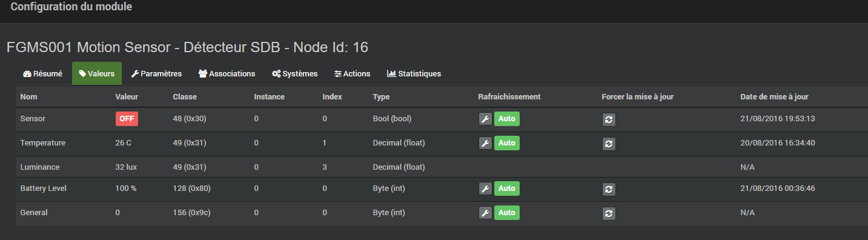Image resolution: width=868 pixels, height=240 pixels.
Task: Force refresh of the General value
Action: (609, 213)
